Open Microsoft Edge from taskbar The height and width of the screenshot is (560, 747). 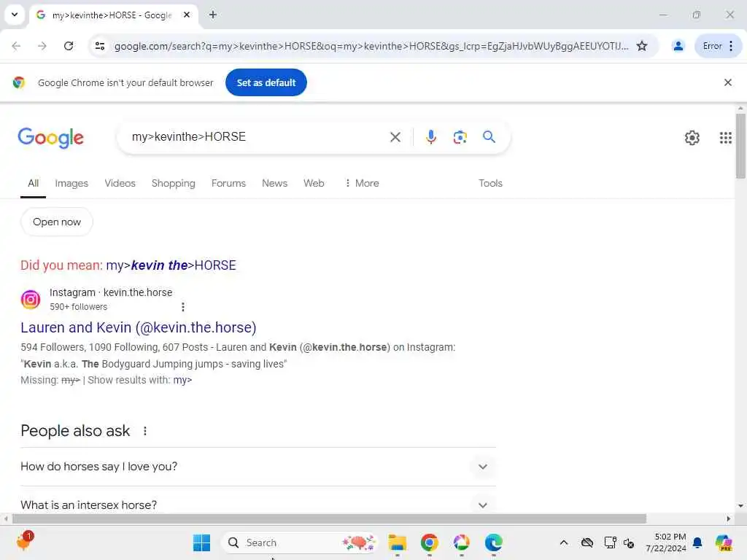(x=493, y=542)
